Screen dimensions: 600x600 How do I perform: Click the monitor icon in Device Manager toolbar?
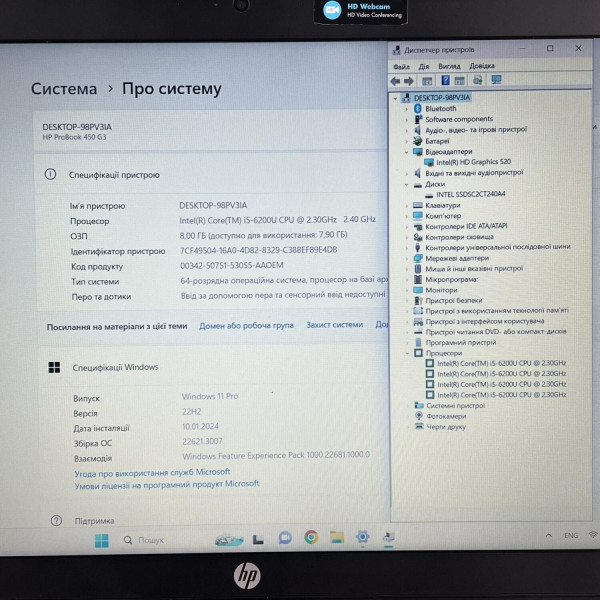(x=496, y=80)
